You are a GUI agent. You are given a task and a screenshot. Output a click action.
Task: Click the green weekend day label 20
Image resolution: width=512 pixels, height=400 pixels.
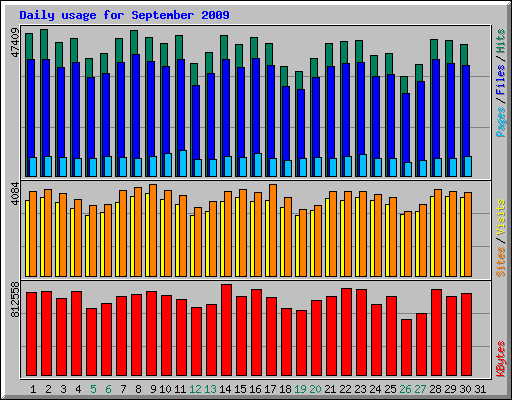click(x=315, y=389)
